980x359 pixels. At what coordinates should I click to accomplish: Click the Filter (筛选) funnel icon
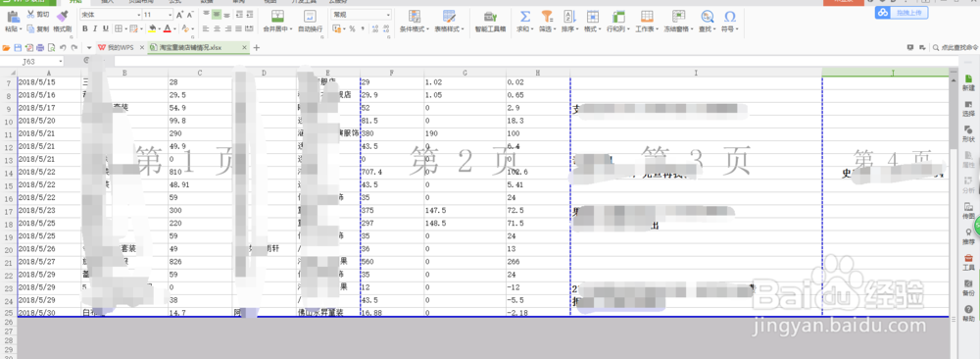[547, 16]
